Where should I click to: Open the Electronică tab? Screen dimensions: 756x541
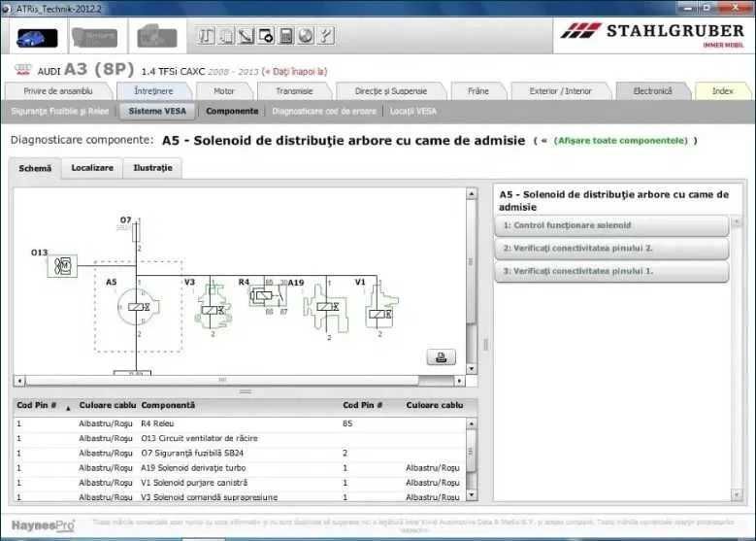click(652, 91)
